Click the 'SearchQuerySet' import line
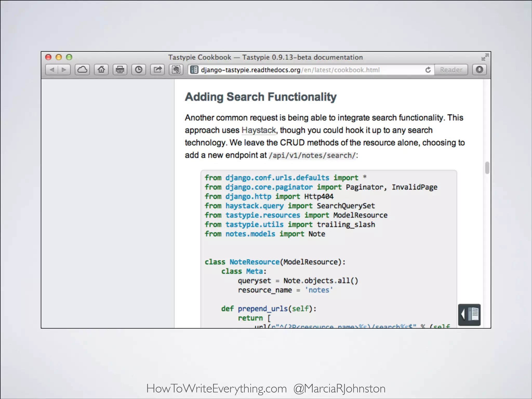The width and height of the screenshot is (532, 399). [290, 206]
